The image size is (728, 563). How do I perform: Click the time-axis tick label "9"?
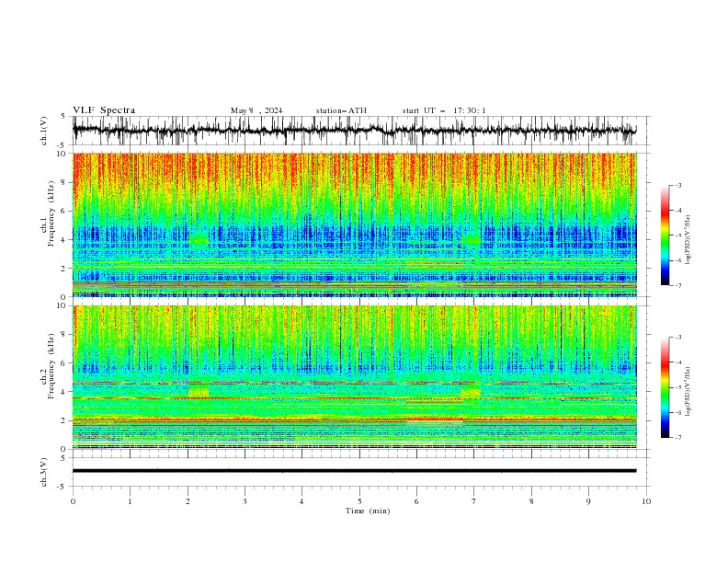pos(588,501)
